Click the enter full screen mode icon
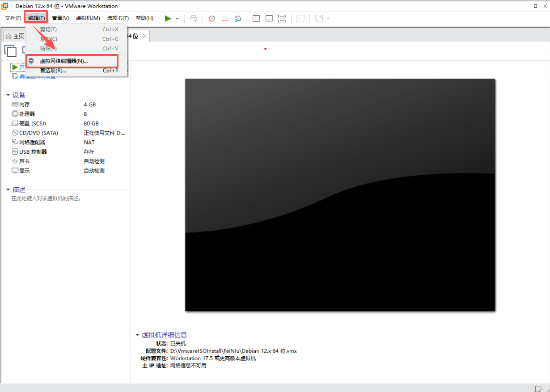550x392 pixels. (282, 18)
